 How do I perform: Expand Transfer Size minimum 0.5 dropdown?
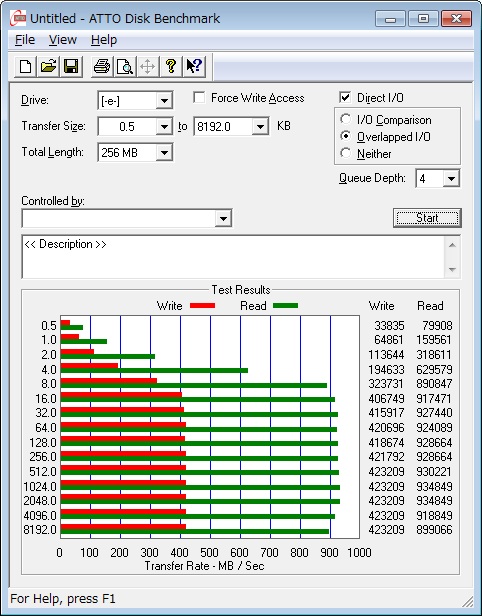point(164,126)
